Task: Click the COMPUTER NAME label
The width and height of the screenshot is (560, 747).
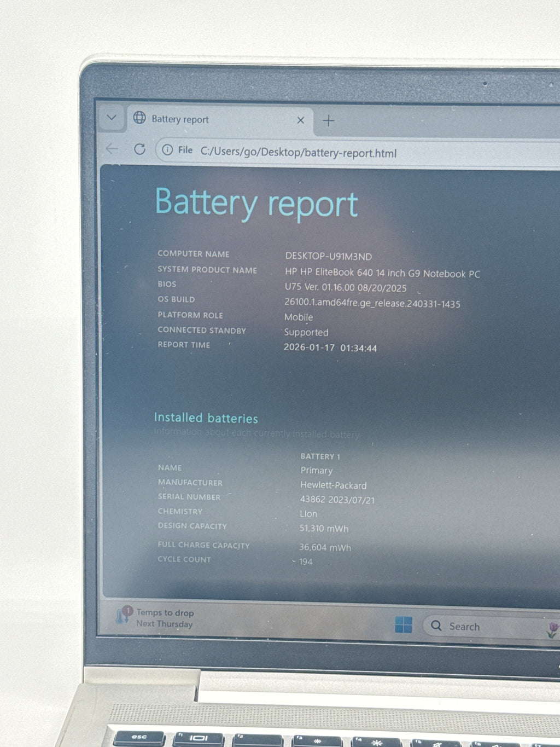Action: coord(194,254)
